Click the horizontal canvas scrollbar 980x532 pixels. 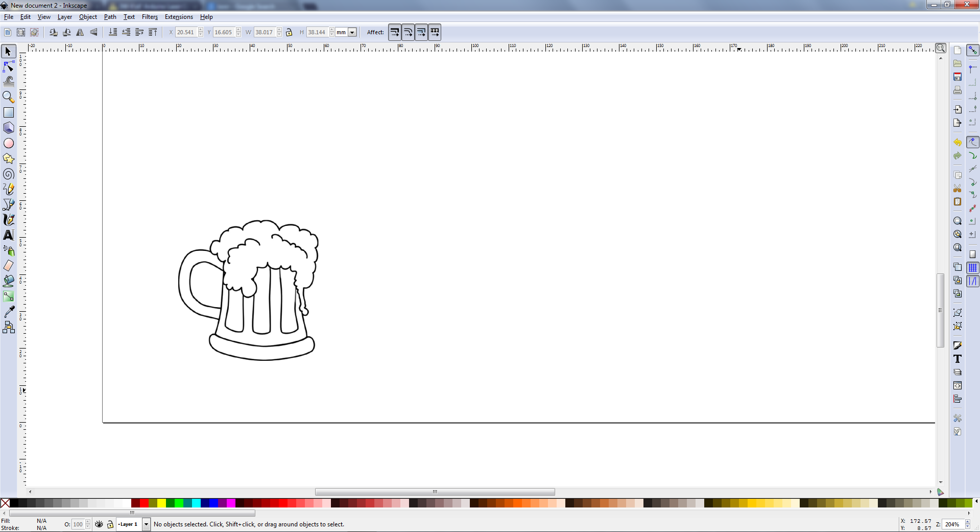click(435, 492)
